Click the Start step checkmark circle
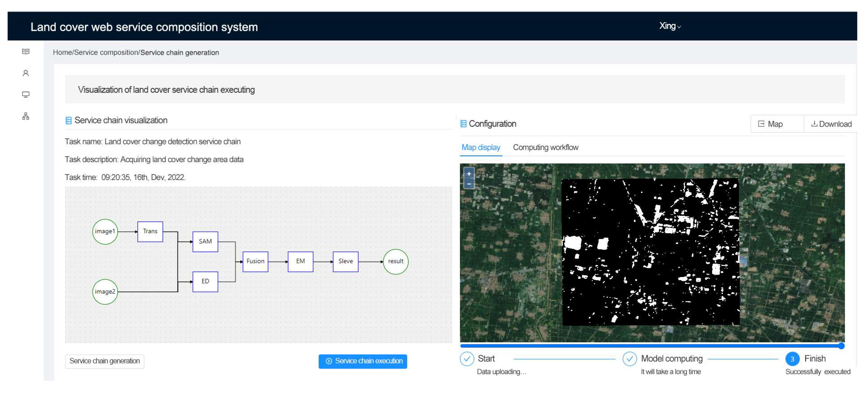Screen dimensions: 868x394 [x=467, y=359]
